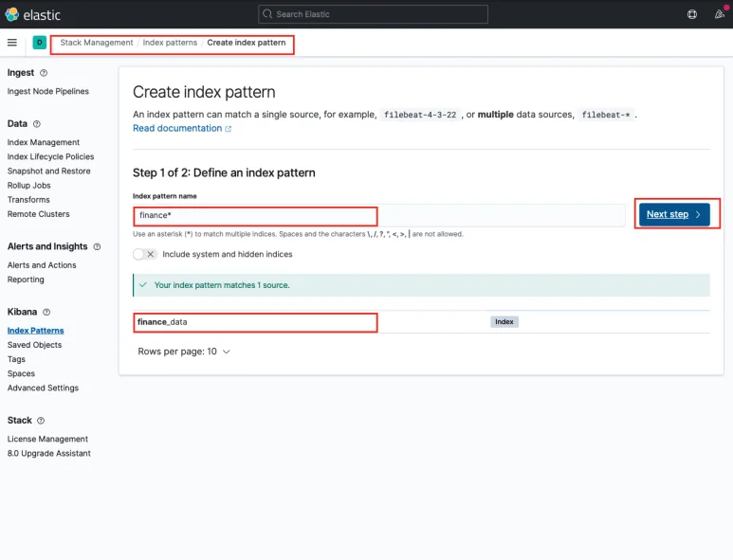Click Stack Management breadcrumb

point(97,43)
